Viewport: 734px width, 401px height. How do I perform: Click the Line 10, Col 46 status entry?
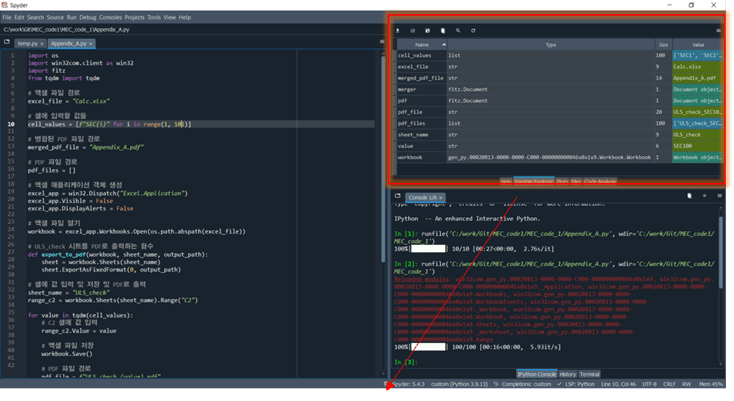[x=618, y=384]
